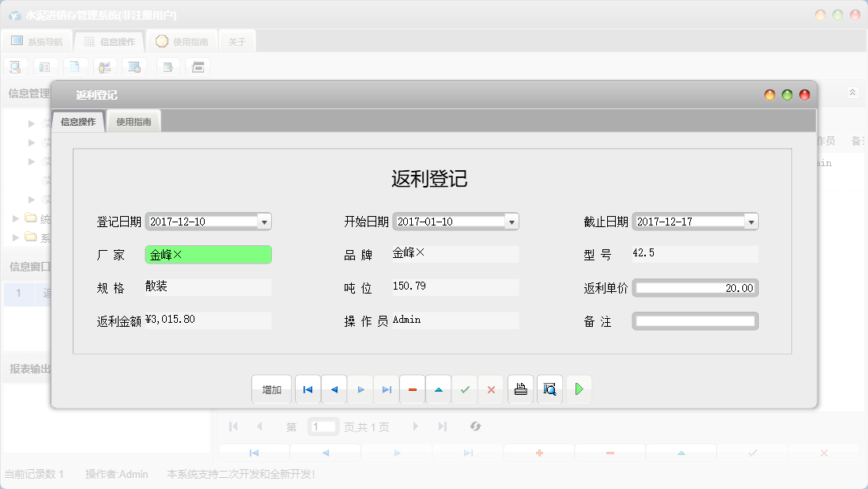Open the 登记日期 date dropdown
This screenshot has height=489, width=868.
[264, 222]
